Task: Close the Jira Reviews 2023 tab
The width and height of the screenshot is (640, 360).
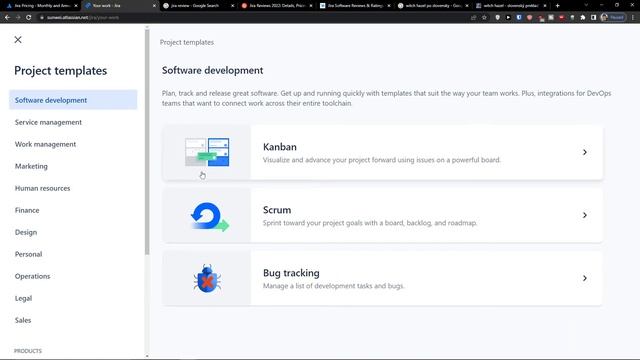Action: [311, 6]
